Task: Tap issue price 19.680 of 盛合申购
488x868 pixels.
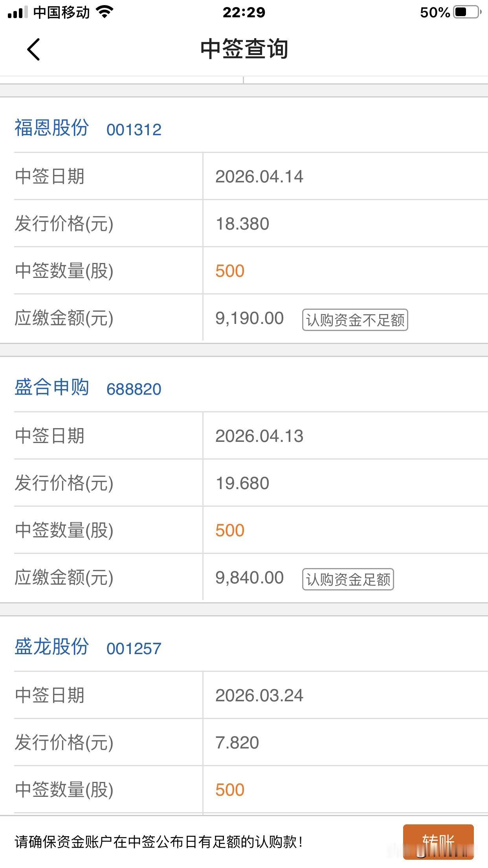Action: (242, 483)
